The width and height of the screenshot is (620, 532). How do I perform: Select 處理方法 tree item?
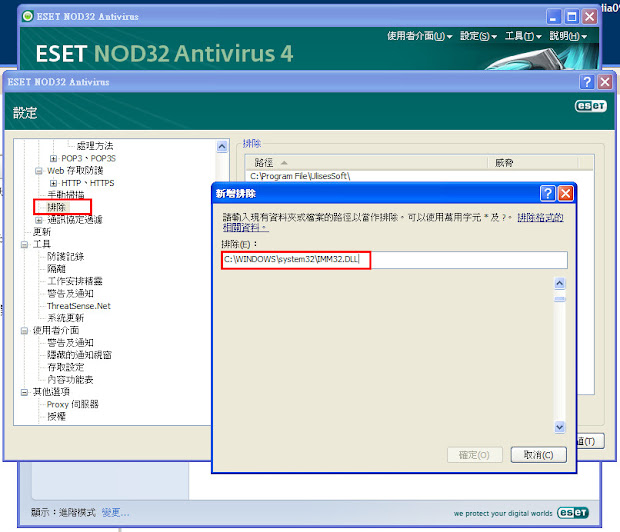click(95, 146)
